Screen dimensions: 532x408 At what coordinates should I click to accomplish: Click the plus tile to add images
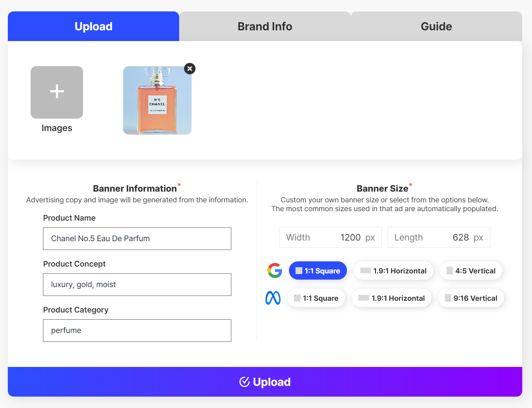(57, 92)
